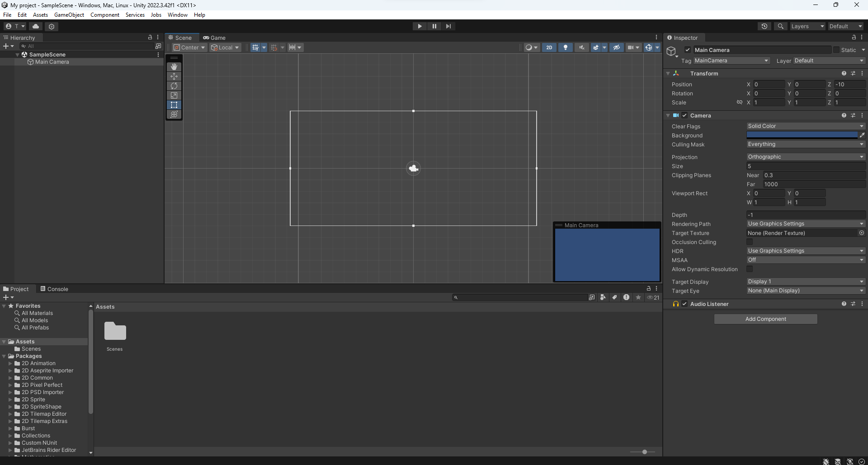Click the Background color swatch
Image resolution: width=868 pixels, height=465 pixels.
tap(802, 135)
